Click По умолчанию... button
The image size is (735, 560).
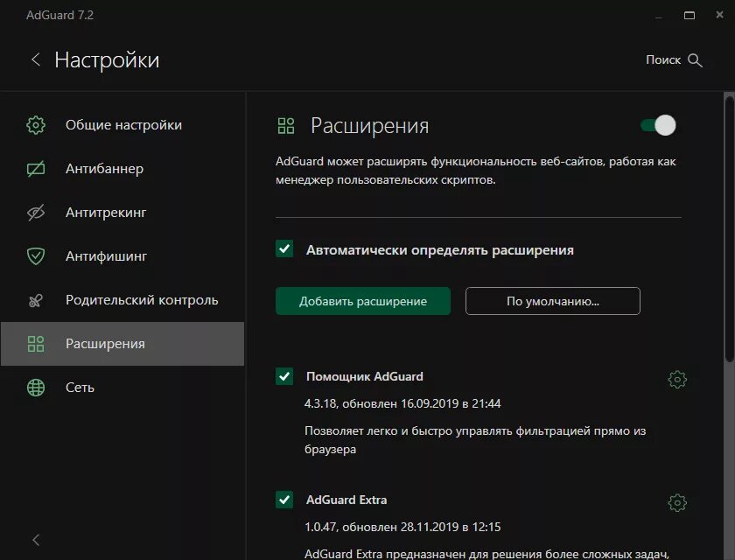coord(553,301)
